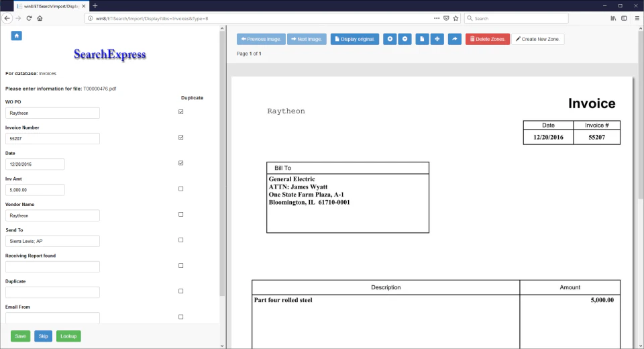Click the browser Search box
The height and width of the screenshot is (349, 644).
click(x=517, y=18)
